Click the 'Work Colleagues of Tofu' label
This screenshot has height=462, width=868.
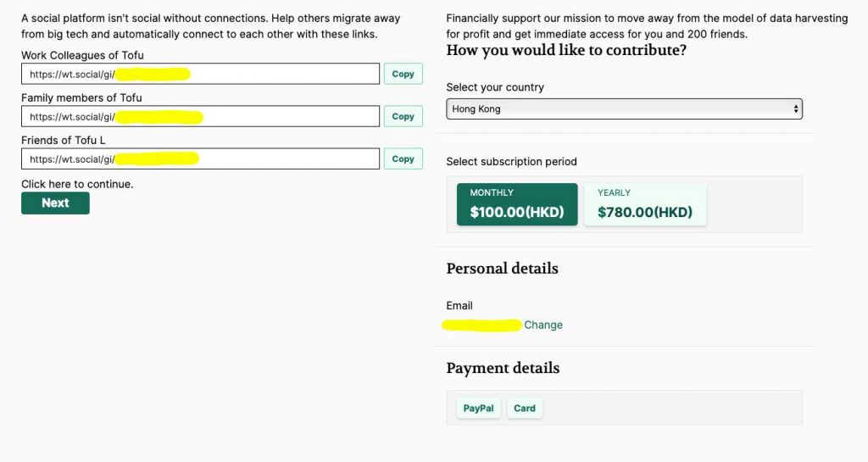(x=82, y=55)
